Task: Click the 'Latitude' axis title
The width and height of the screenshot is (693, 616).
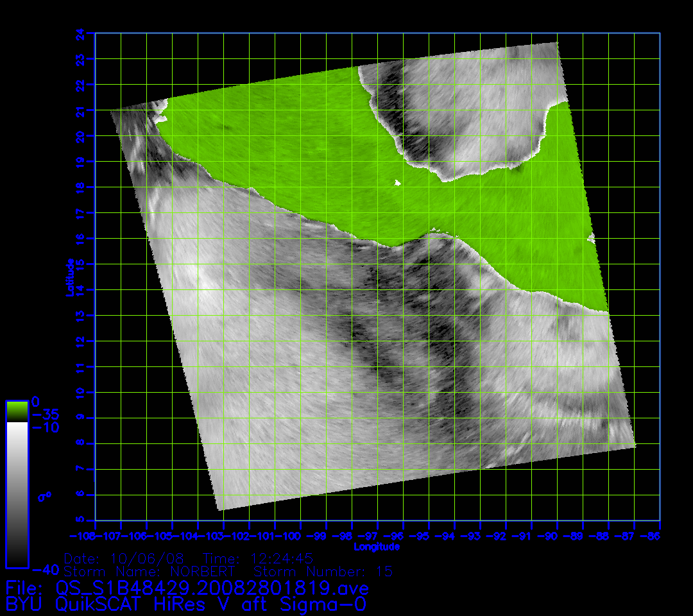Action: [x=71, y=277]
